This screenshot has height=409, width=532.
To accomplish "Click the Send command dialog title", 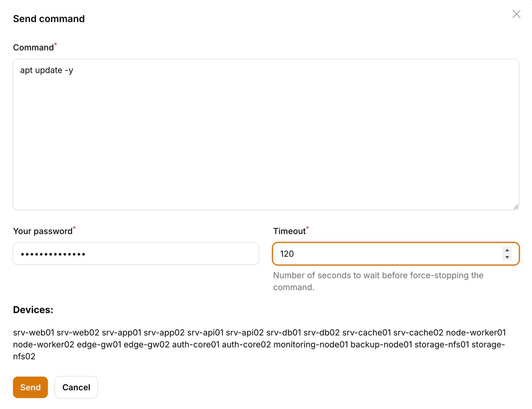I will coord(49,19).
